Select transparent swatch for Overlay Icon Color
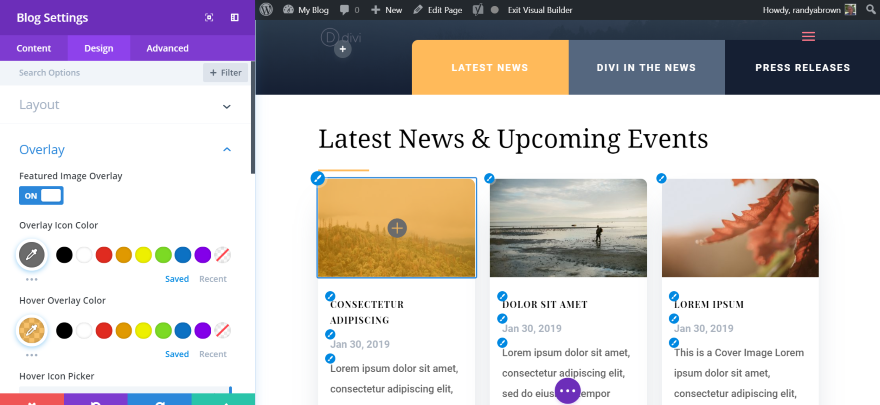 (223, 255)
